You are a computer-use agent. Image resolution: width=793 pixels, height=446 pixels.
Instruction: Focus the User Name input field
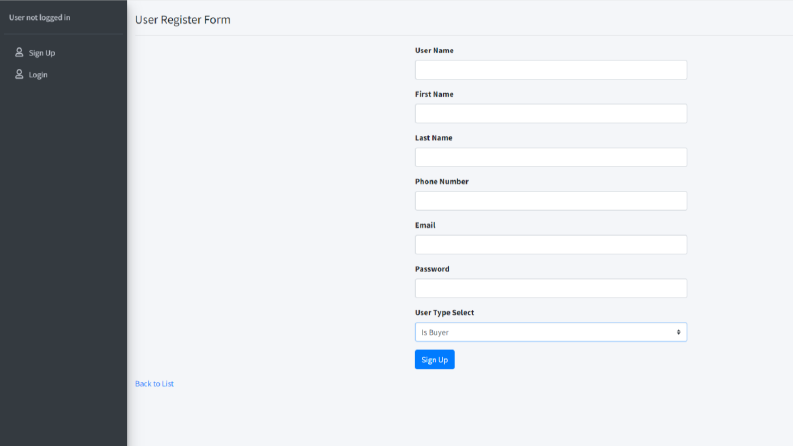pyautogui.click(x=551, y=70)
